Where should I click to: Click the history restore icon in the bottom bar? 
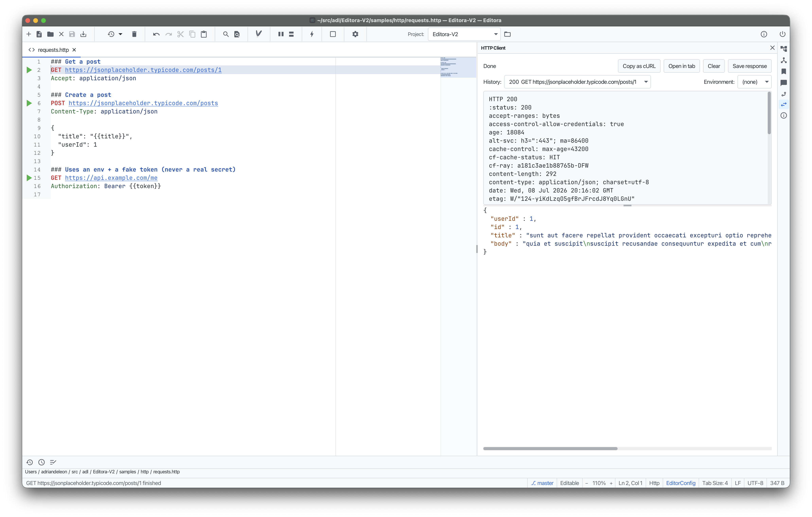pyautogui.click(x=30, y=462)
